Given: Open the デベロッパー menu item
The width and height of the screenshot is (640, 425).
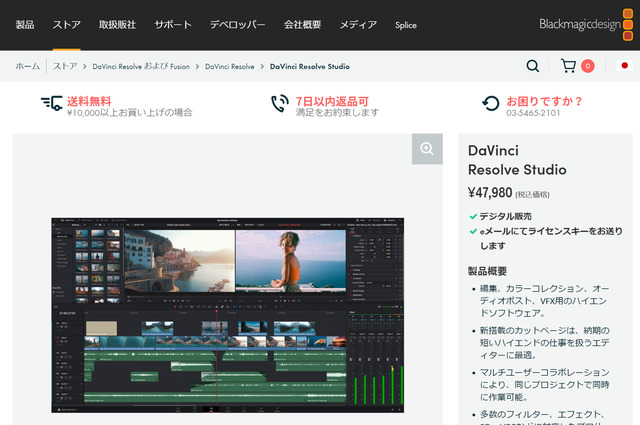Looking at the screenshot, I should point(238,25).
